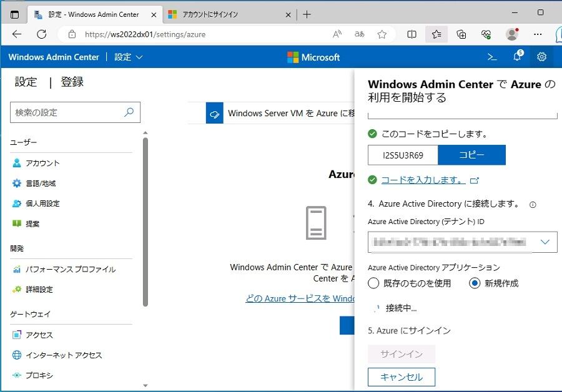The height and width of the screenshot is (392, 562).
Task: Click the sidebar scroll up arrow
Action: (145, 133)
